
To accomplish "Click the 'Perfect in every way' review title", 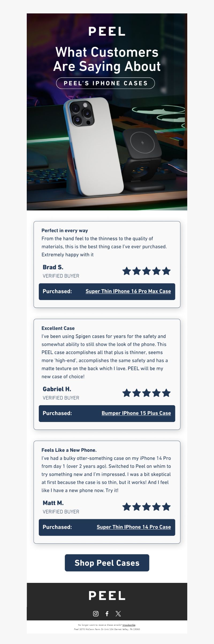I will (65, 231).
